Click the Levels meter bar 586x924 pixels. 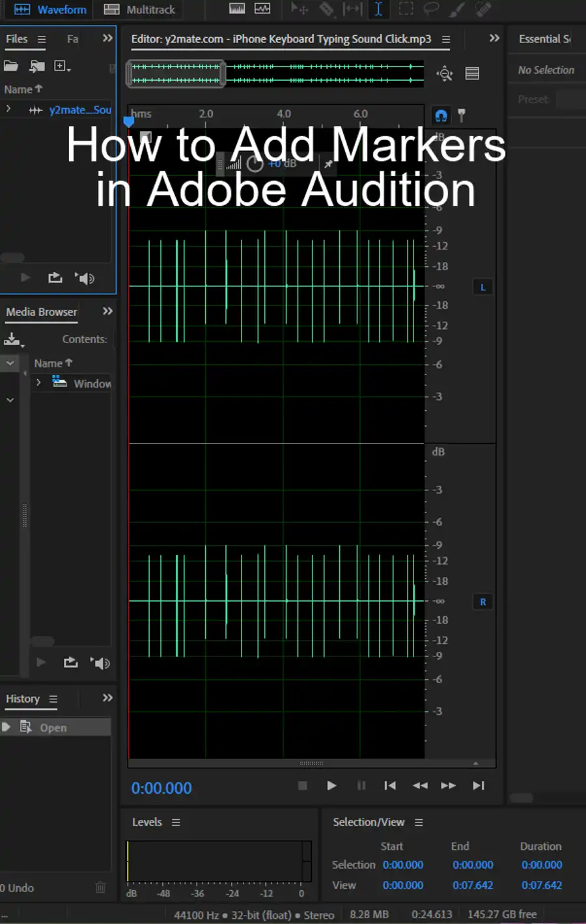point(219,861)
